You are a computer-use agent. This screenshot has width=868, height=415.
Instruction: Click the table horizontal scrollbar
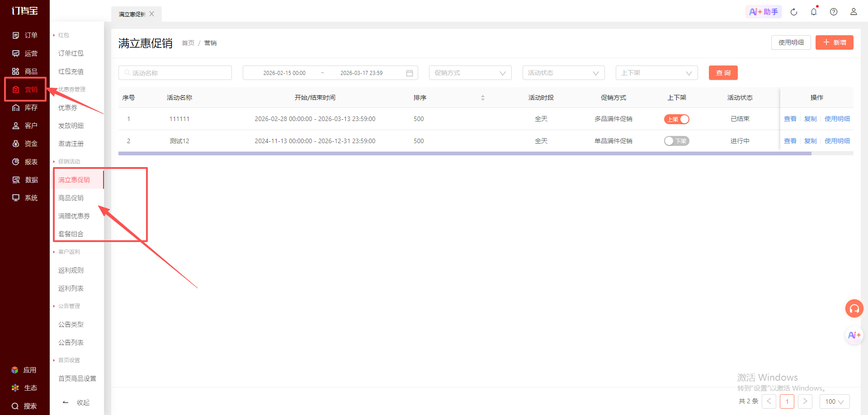[x=465, y=154]
